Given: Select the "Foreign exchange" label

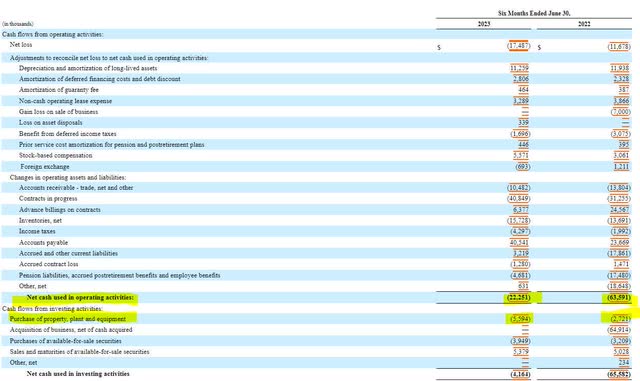Looking at the screenshot, I should tap(45, 167).
